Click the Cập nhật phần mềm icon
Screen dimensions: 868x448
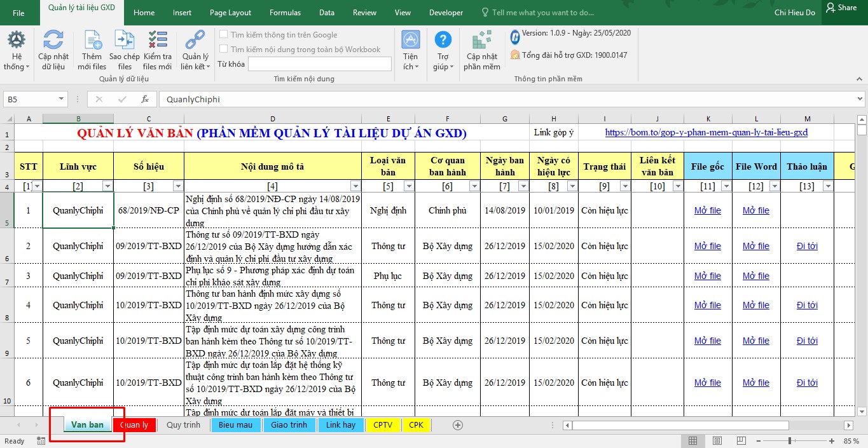(x=482, y=41)
